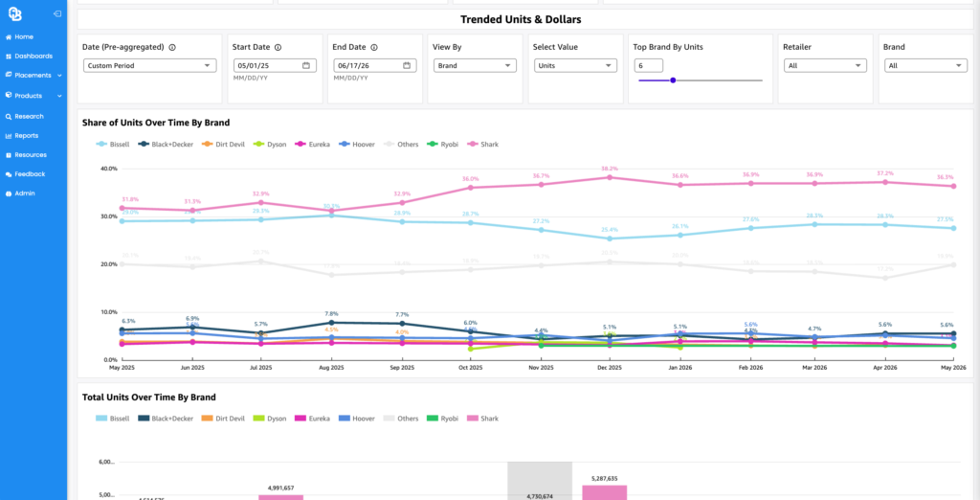Click the Top Brand By Units number field
Viewport: 980px width, 500px height.
click(649, 65)
